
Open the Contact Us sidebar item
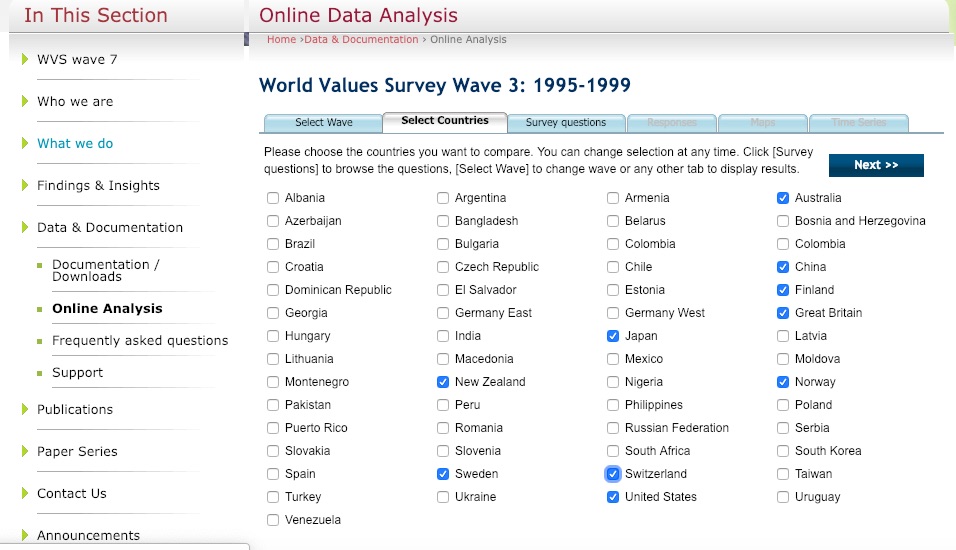72,493
